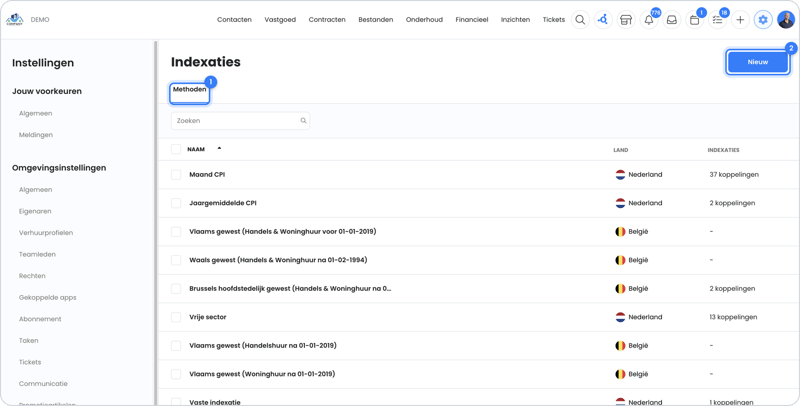Open the Bestanden menu
The width and height of the screenshot is (800, 406).
click(376, 20)
